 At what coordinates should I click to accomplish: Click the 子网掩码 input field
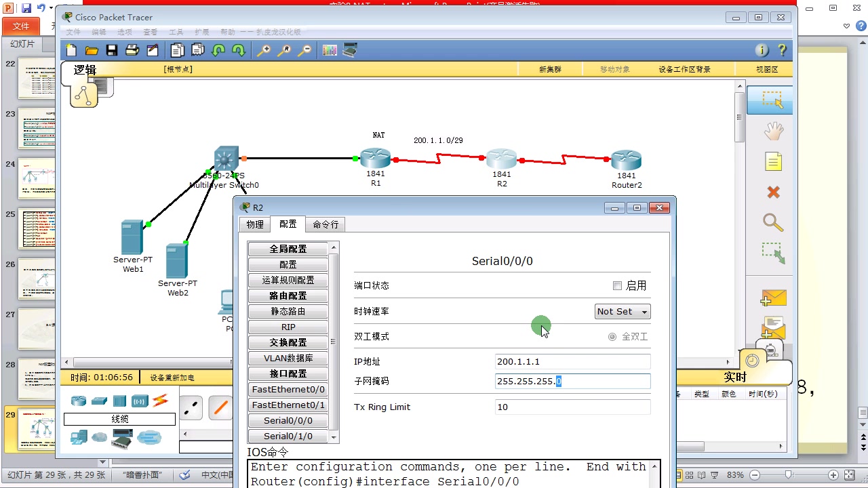[x=573, y=382]
